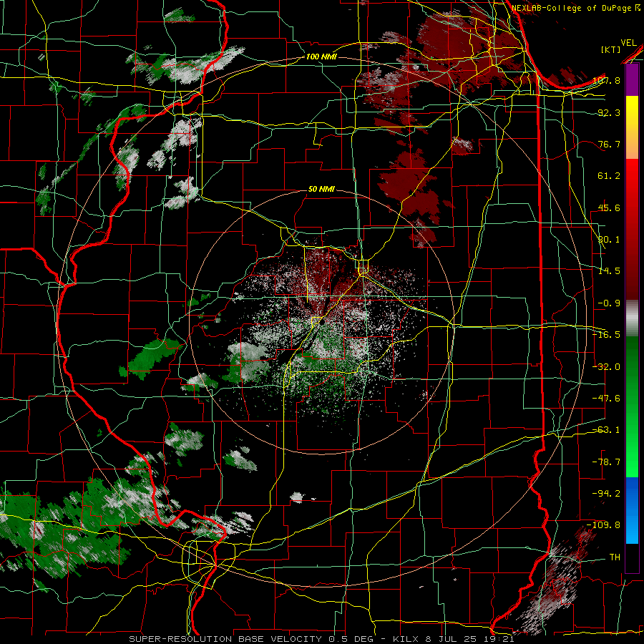Pick the blue segment of the velocity bar
This screenshot has height=644, width=644.
pos(632,510)
